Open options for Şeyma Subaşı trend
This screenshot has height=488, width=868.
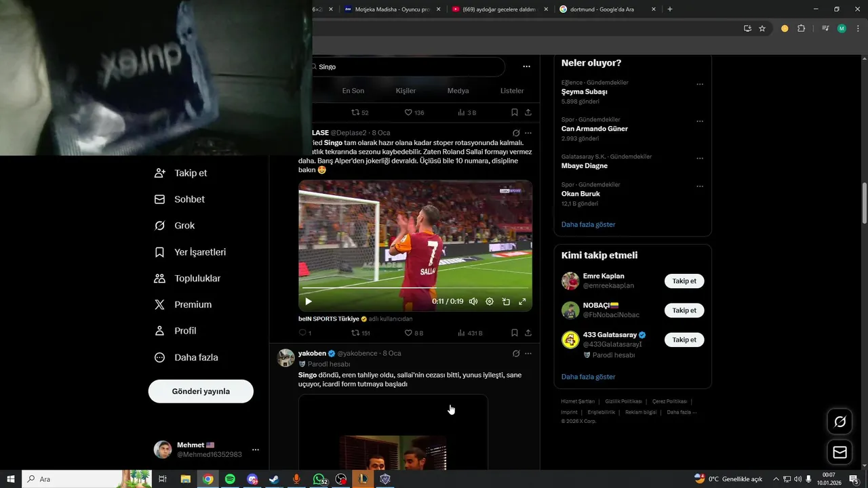pos(700,84)
